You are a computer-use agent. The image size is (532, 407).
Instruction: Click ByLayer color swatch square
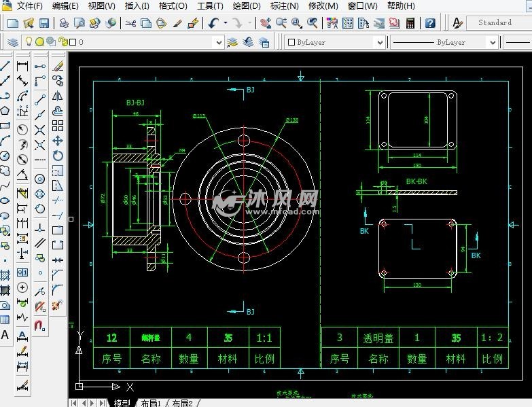pos(291,42)
